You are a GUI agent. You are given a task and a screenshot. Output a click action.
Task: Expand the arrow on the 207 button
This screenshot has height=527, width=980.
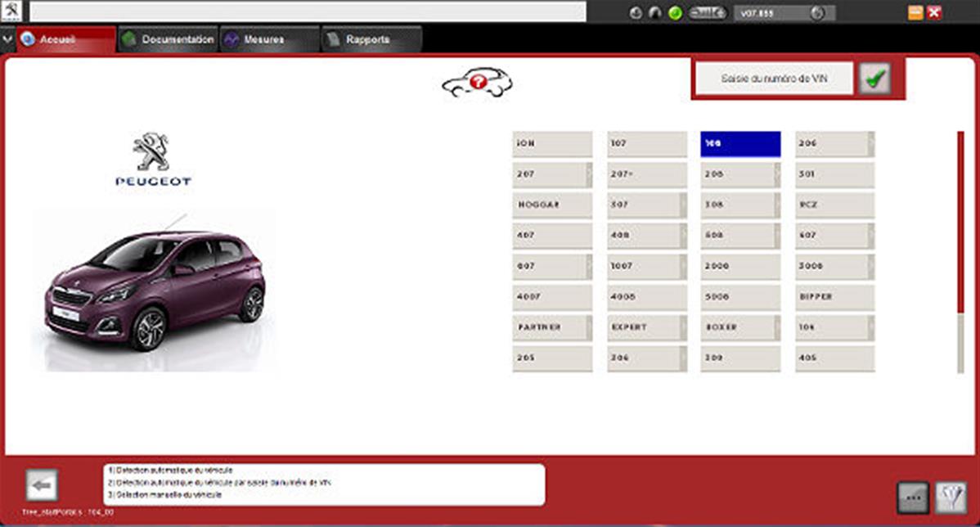point(589,174)
